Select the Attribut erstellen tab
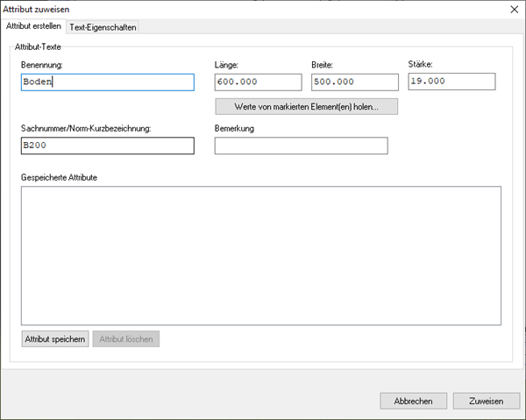This screenshot has width=526, height=420. tap(33, 26)
